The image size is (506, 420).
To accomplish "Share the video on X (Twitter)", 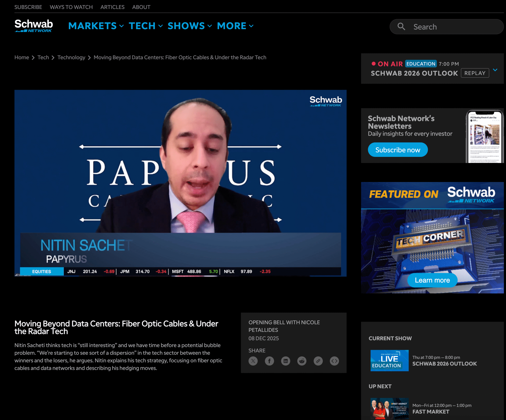I will point(253,361).
